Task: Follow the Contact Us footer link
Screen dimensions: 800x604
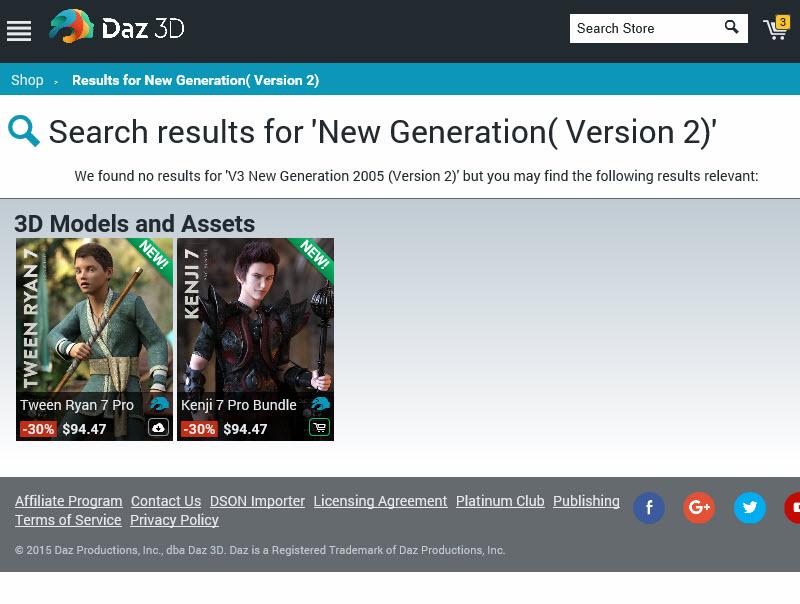Action: (x=166, y=501)
